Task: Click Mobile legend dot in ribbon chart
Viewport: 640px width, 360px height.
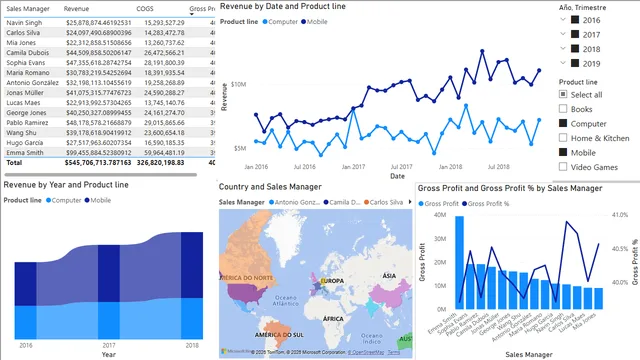Action: point(87,200)
